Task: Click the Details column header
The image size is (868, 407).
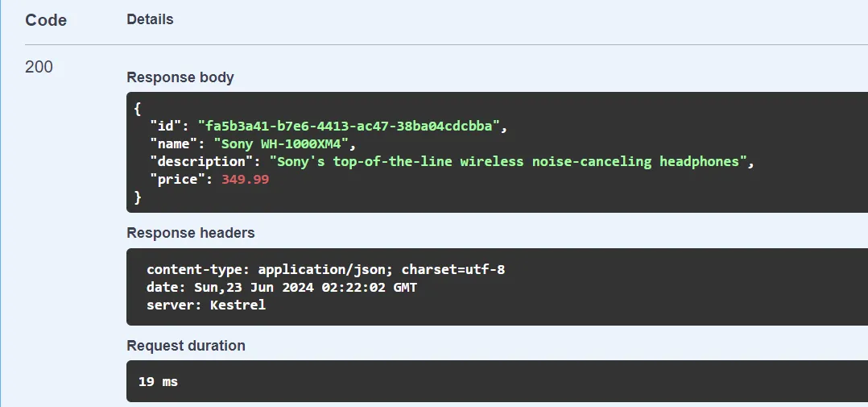Action: pyautogui.click(x=150, y=19)
